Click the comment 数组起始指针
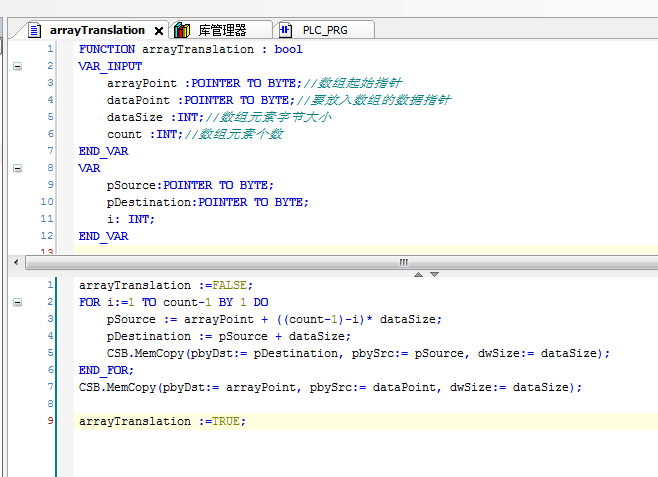Viewport: 658px width, 477px height. pos(352,83)
